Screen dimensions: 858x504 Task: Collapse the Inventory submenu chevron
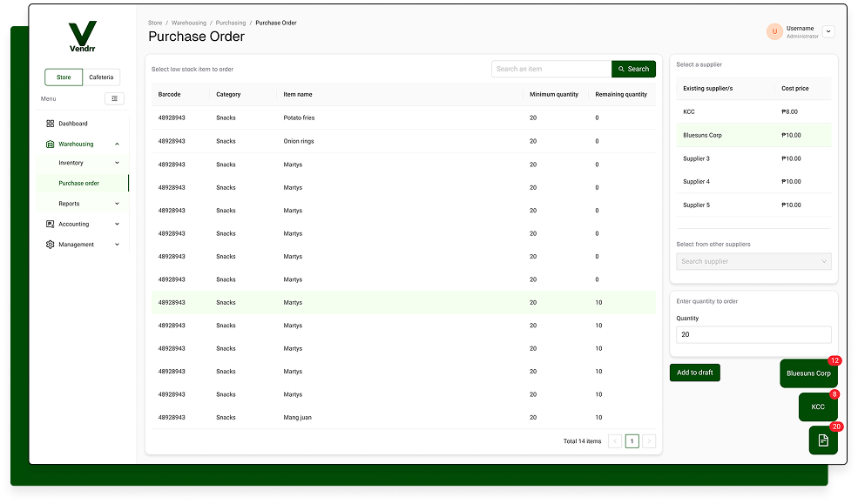117,163
